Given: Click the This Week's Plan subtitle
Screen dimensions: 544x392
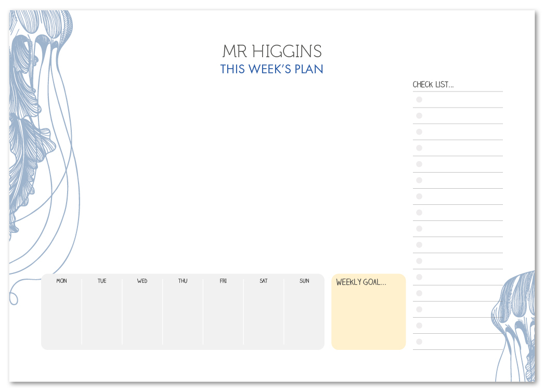Looking at the screenshot, I should (271, 69).
